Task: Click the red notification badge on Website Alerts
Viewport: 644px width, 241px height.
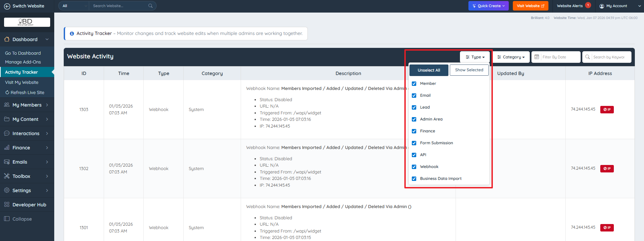Action: [588, 5]
